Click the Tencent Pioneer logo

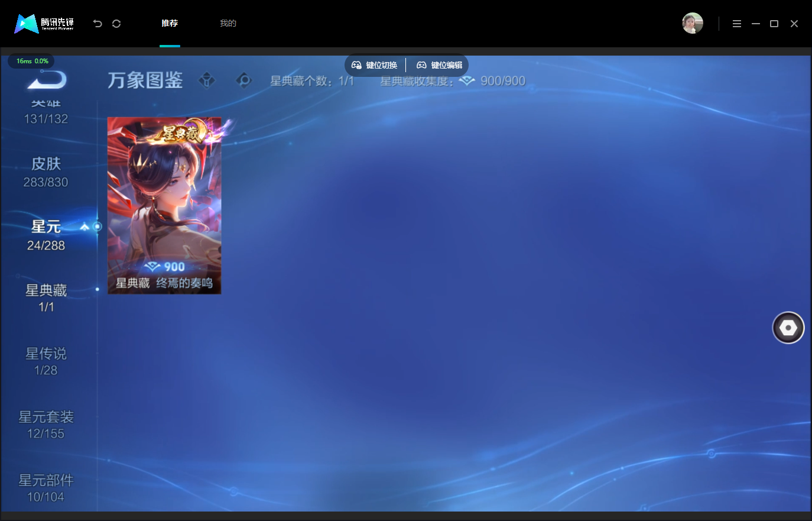(44, 24)
